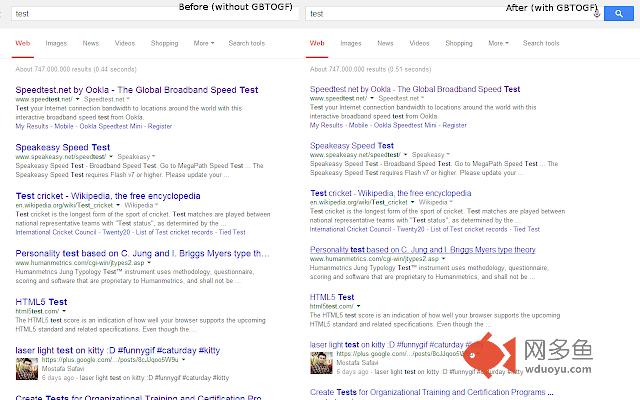This screenshot has width=640, height=400.
Task: Open laser light test on kitty, Before panel
Action: point(118,350)
